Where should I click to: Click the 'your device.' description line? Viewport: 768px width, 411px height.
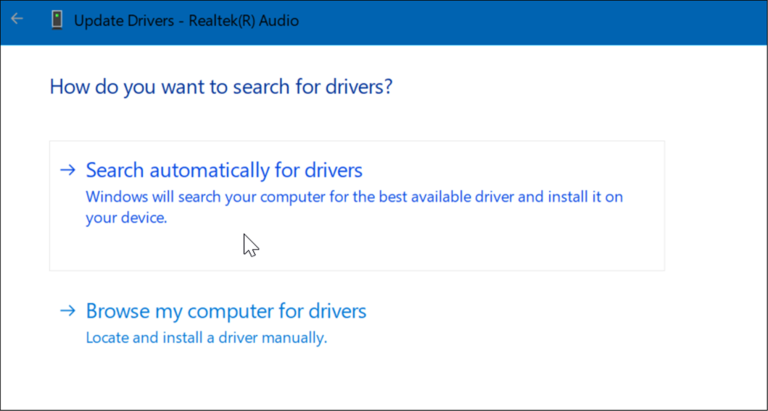pyautogui.click(x=126, y=218)
